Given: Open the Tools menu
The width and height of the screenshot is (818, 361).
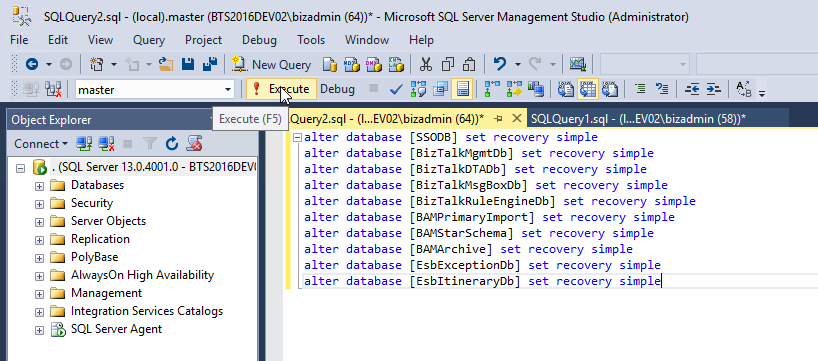Looking at the screenshot, I should coord(311,40).
